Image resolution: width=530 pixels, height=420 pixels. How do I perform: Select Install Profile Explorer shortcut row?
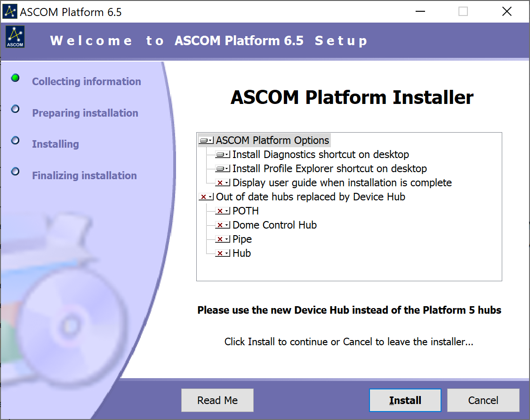pos(329,168)
